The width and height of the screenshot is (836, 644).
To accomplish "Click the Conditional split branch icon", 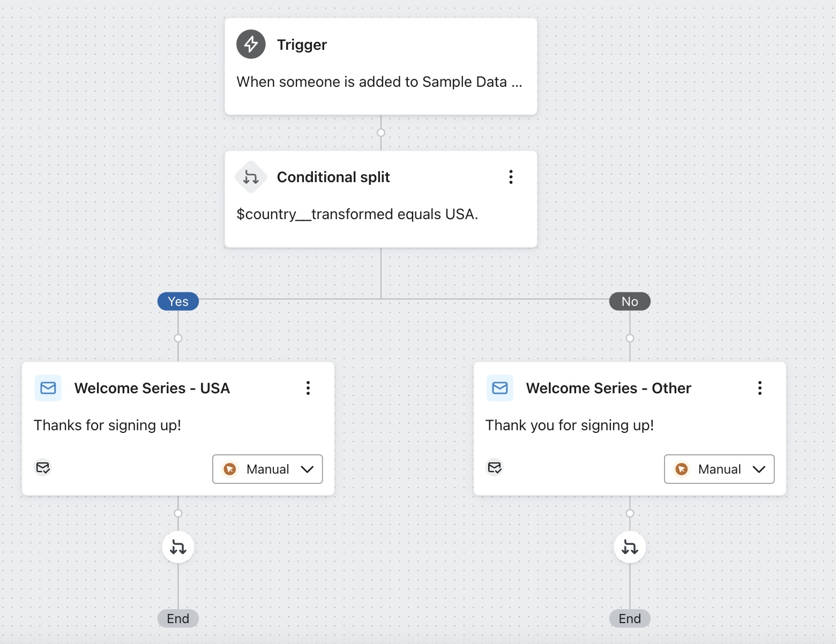I will (x=251, y=177).
